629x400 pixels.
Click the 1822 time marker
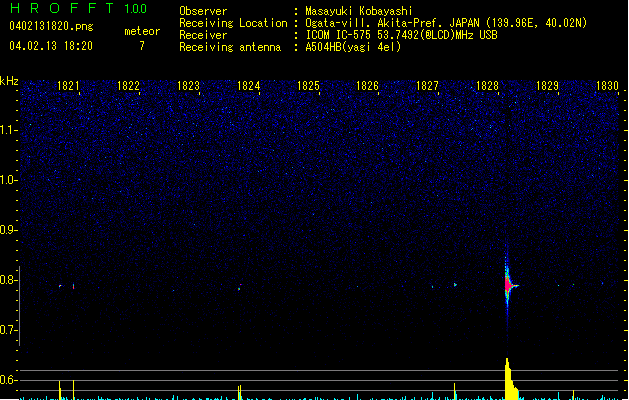click(128, 86)
